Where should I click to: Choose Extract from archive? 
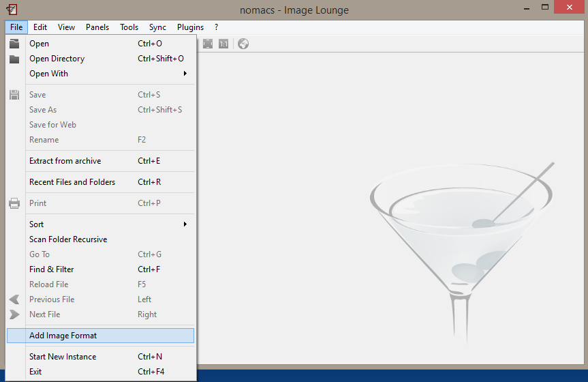pyautogui.click(x=101, y=161)
